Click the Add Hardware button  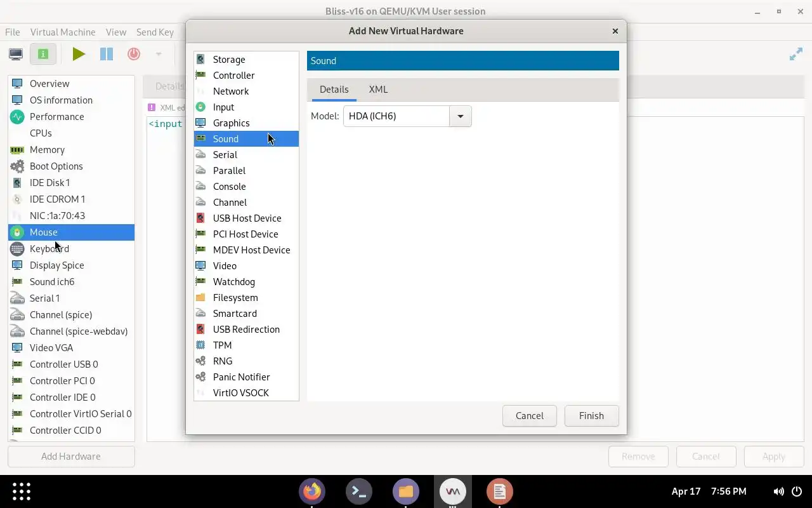point(71,457)
